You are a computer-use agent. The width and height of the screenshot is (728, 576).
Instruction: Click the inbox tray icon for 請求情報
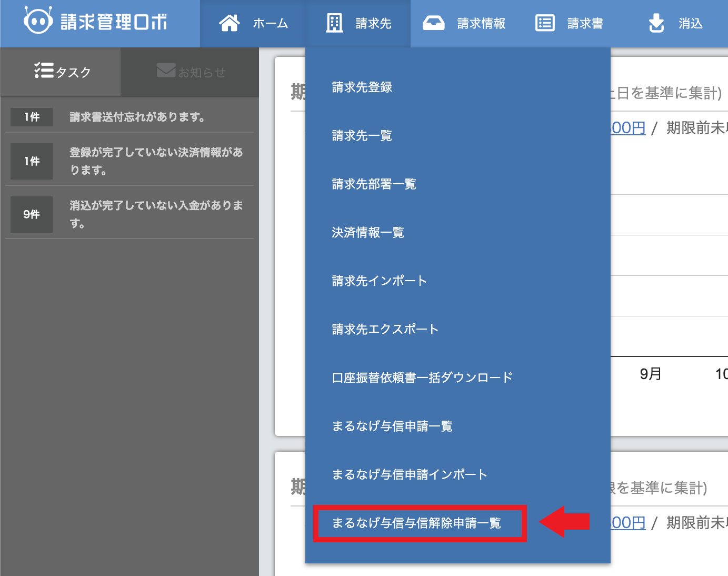(434, 23)
